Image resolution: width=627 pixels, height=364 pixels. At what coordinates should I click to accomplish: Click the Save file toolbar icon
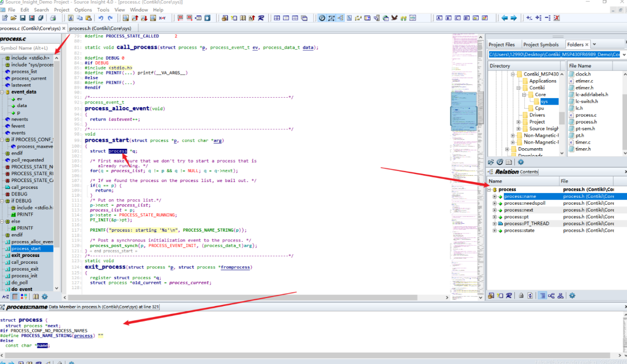click(23, 18)
